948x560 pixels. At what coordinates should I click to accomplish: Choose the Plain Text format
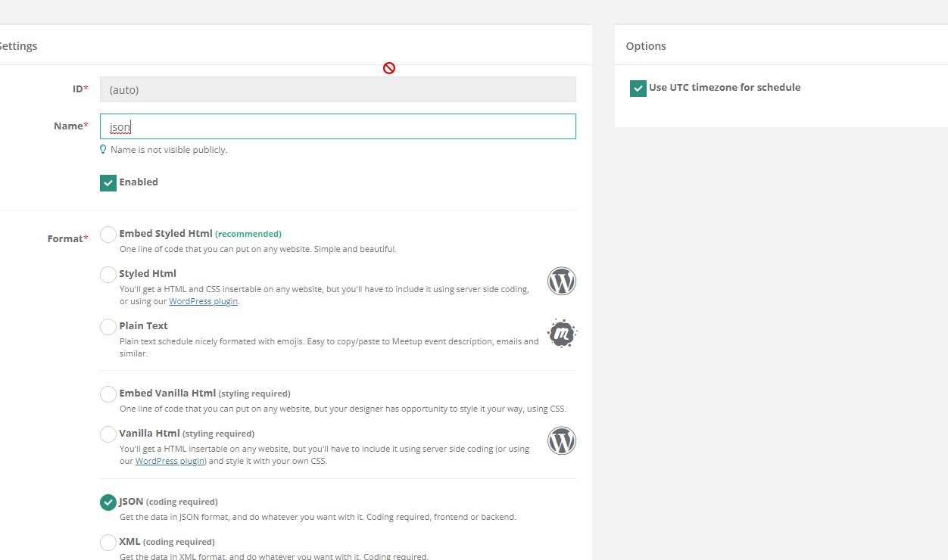click(108, 326)
